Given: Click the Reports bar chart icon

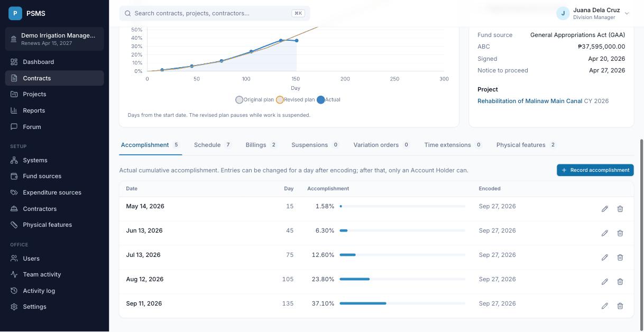Looking at the screenshot, I should tap(14, 110).
